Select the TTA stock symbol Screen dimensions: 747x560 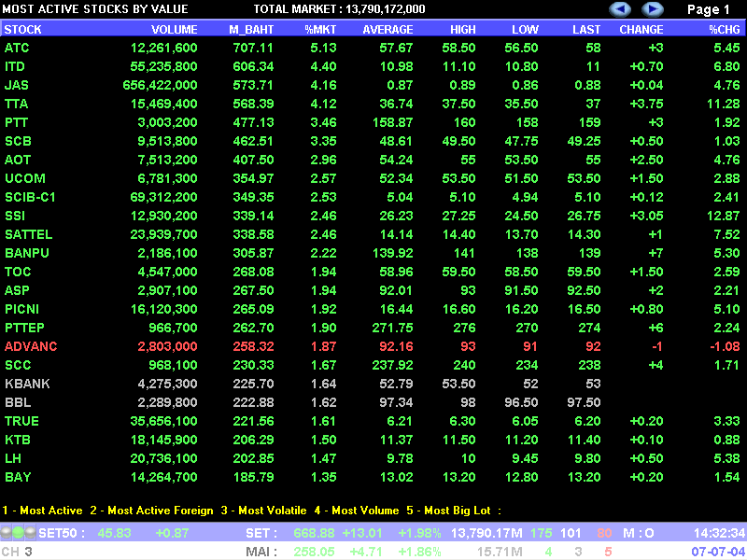[x=16, y=104]
